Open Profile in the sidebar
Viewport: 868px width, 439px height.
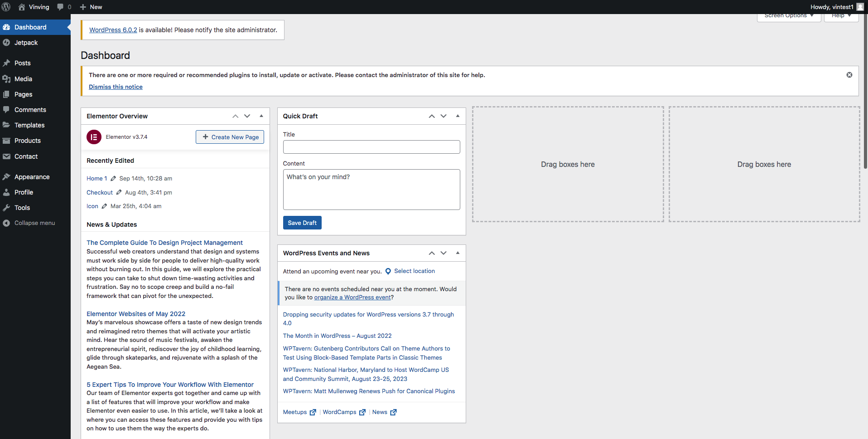point(35,192)
